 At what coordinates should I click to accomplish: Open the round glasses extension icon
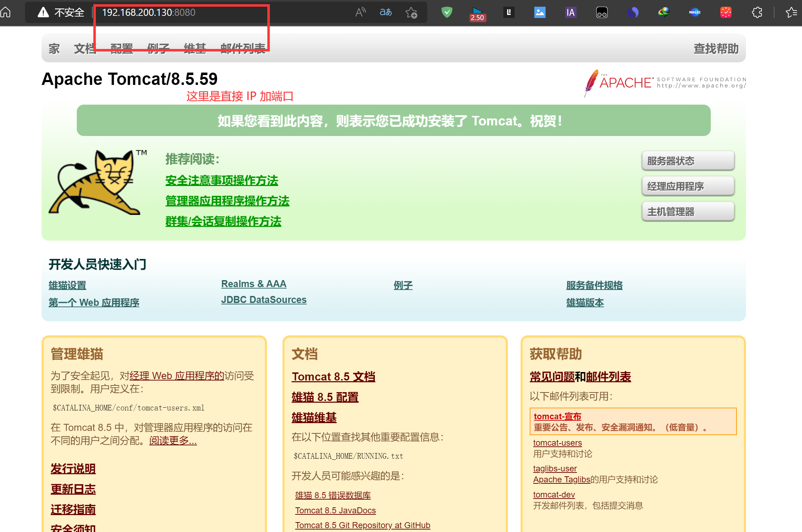(602, 12)
